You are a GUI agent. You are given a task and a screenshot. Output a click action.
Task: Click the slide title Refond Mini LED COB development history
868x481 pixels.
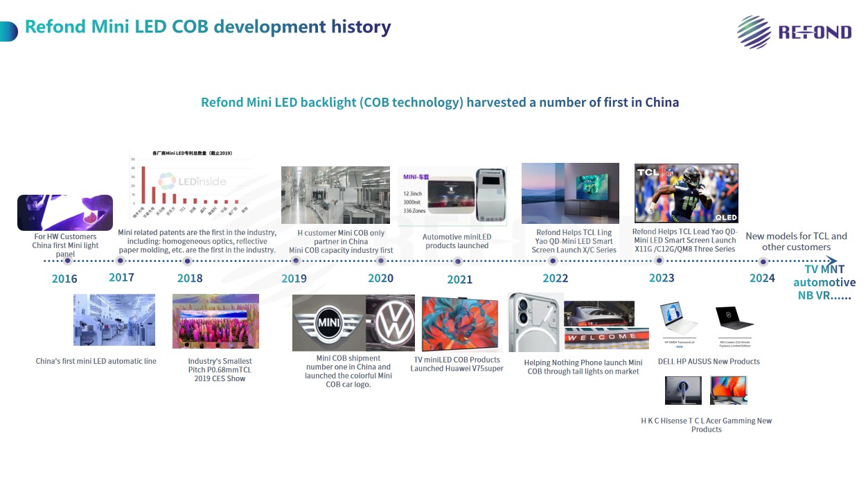(x=208, y=27)
